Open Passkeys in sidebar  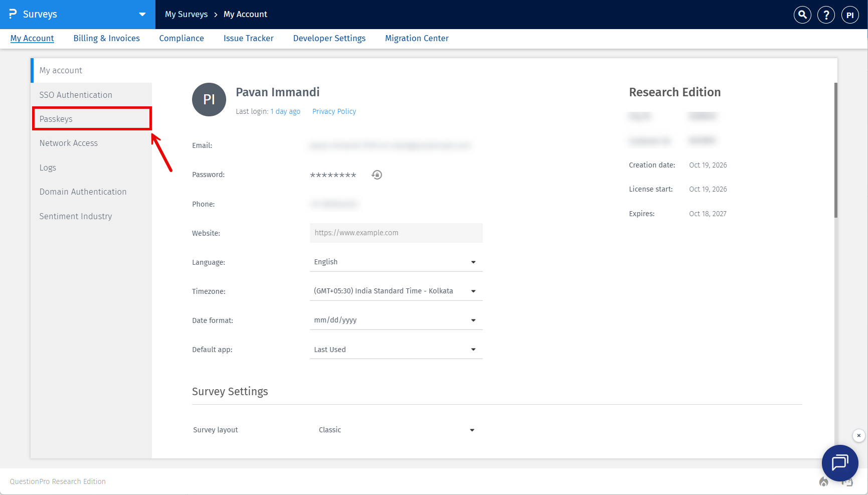[x=92, y=119]
